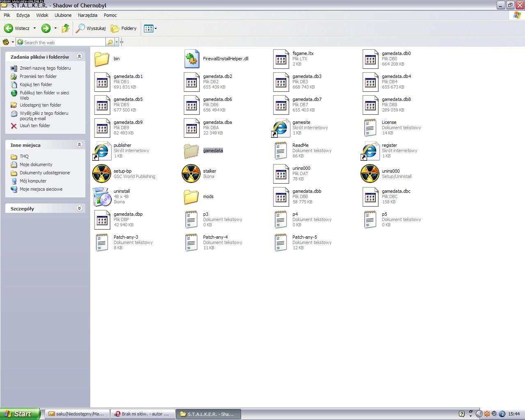Open the THQ folder link
Viewport: 525px width, 420px height.
(24, 156)
